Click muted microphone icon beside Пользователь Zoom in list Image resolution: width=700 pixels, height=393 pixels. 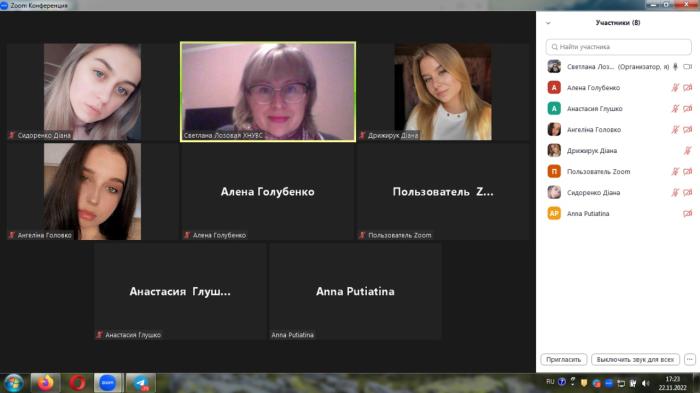(x=675, y=171)
